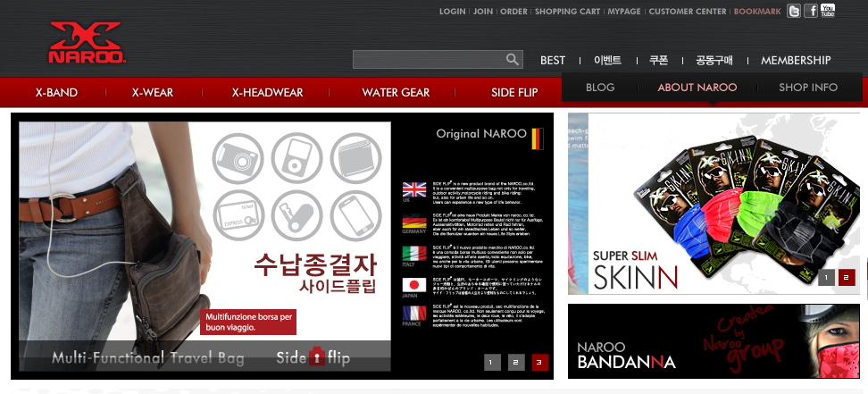Click the wallet circle icon
This screenshot has height=394, width=868.
coord(356,158)
